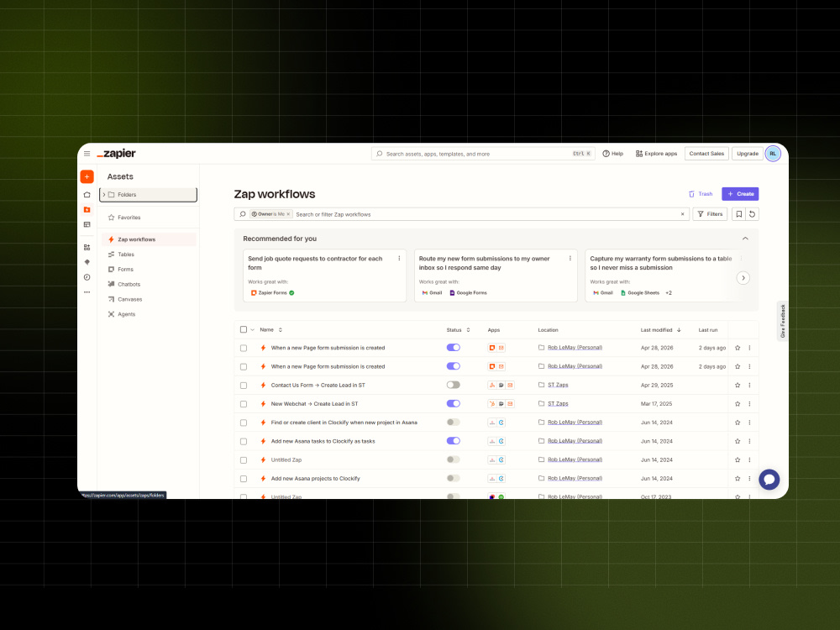Open ST Zaps folder link on Contact Us Form row
This screenshot has height=630, width=840.
pyautogui.click(x=558, y=386)
